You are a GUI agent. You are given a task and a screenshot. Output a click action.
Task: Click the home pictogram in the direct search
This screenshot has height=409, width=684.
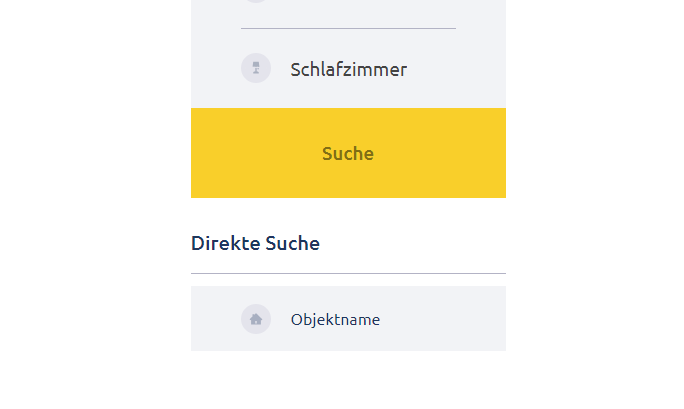[256, 319]
